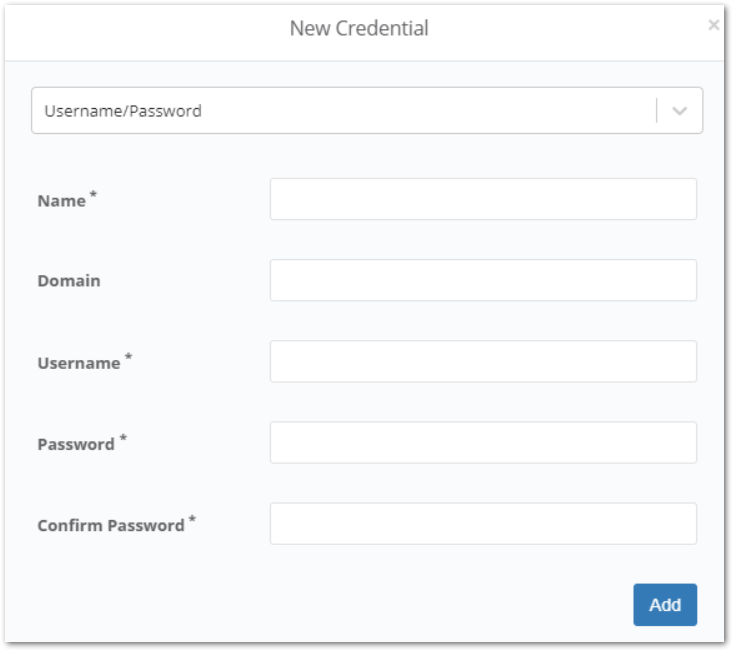
Task: Focus the Confirm Password field
Action: coord(483,523)
